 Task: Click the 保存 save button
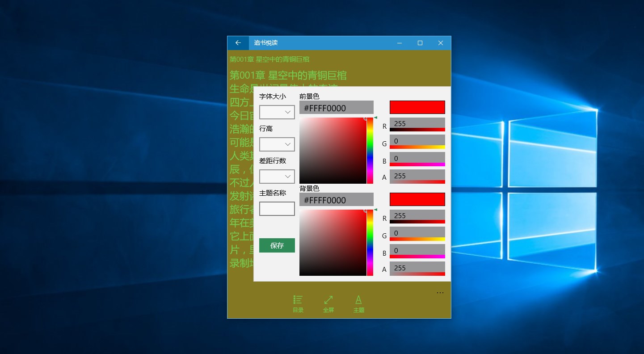pos(277,245)
